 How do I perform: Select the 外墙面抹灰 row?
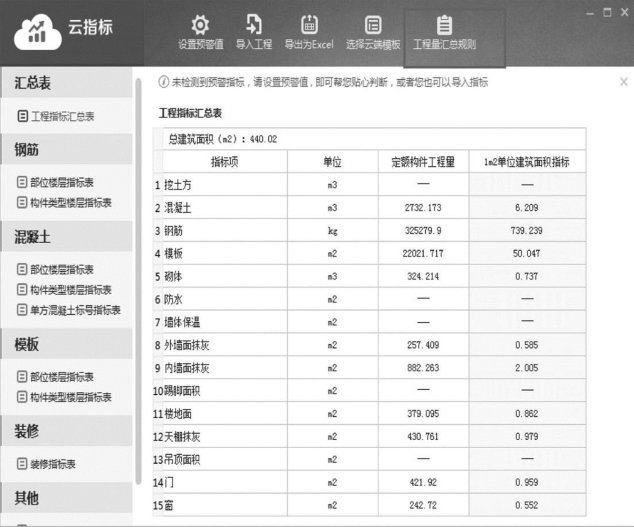pos(369,345)
